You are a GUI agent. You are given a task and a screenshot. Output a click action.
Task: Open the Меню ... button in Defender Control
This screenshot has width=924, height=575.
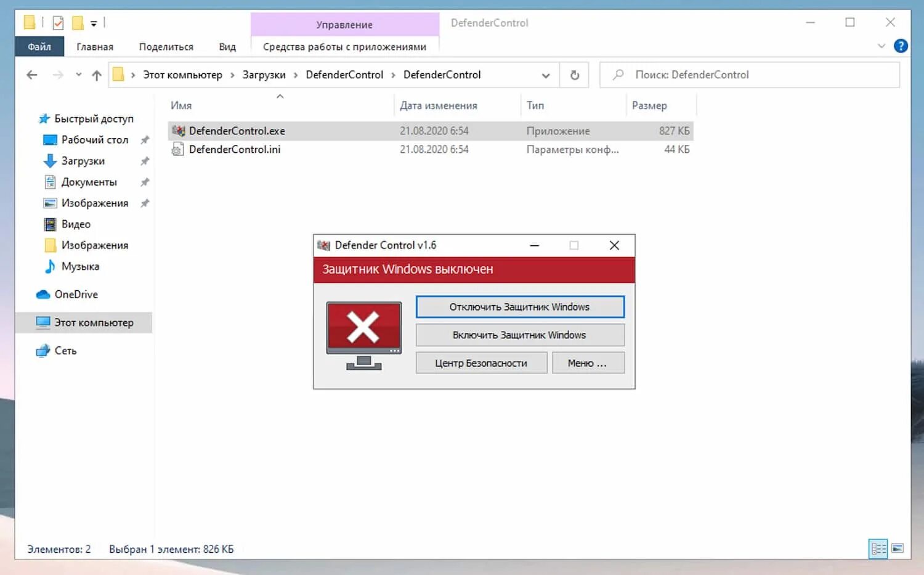pyautogui.click(x=588, y=363)
